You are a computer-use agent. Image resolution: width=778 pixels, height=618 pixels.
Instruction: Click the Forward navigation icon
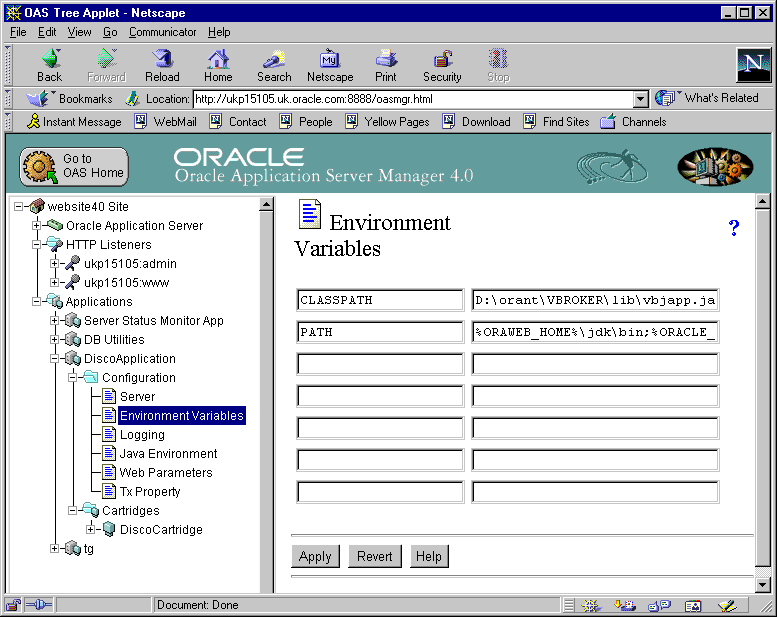pyautogui.click(x=106, y=59)
